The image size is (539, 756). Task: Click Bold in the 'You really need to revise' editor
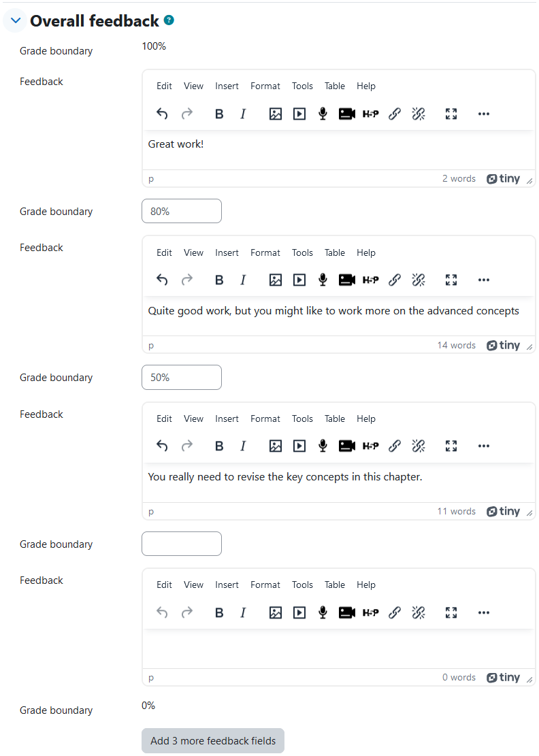coord(219,446)
